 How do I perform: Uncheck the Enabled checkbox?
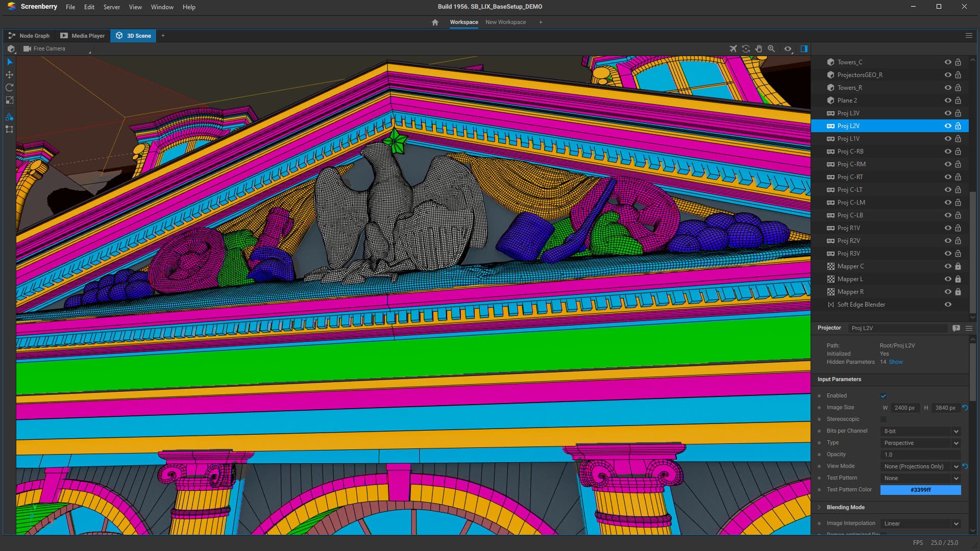click(884, 396)
